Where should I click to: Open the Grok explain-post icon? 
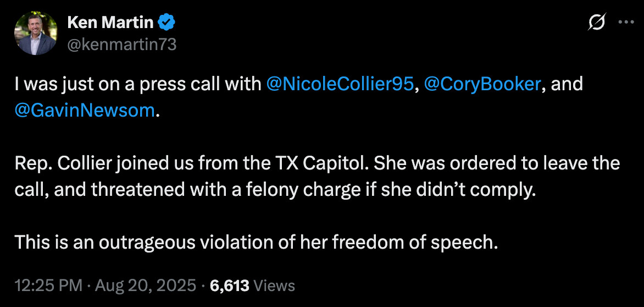(596, 22)
